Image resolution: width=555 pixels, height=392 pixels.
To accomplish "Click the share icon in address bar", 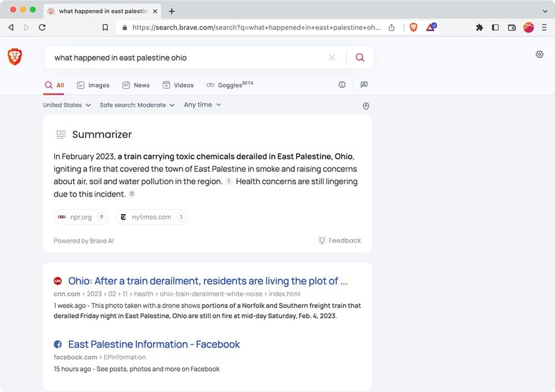I will coord(391,27).
